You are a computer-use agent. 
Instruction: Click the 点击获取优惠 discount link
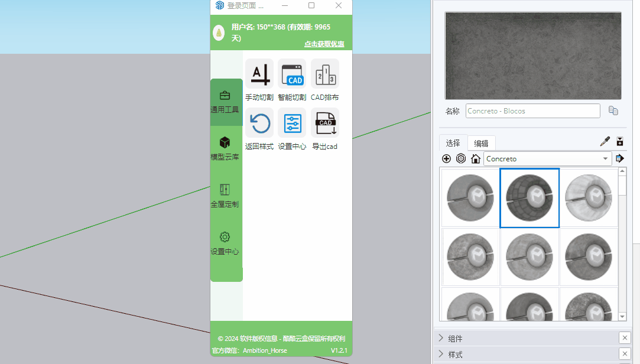pyautogui.click(x=324, y=44)
